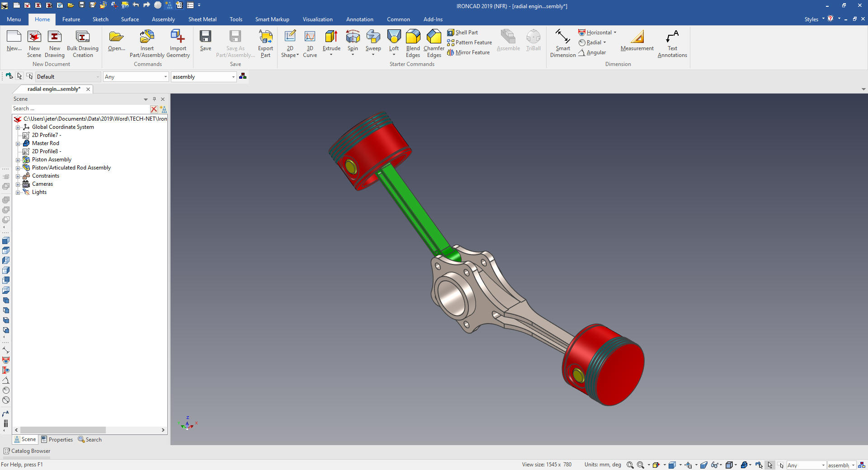868x470 pixels.
Task: Create a New Drawing document
Action: click(55, 44)
